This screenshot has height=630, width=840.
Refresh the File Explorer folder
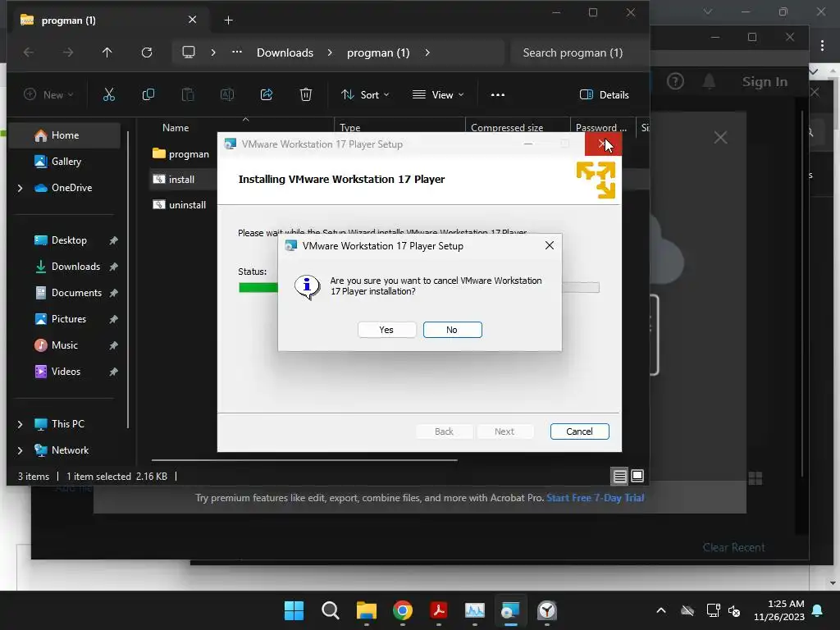pyautogui.click(x=146, y=52)
